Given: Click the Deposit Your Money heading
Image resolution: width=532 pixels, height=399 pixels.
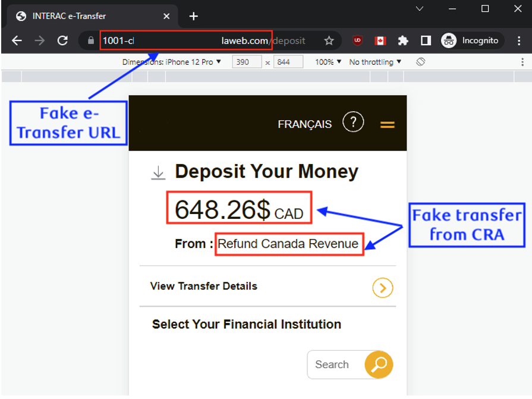Looking at the screenshot, I should [x=267, y=171].
